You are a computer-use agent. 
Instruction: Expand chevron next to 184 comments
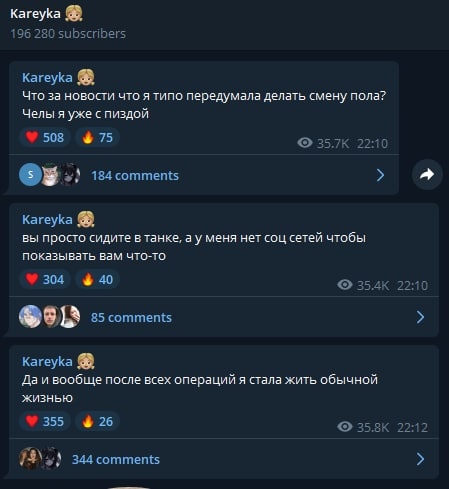click(380, 175)
